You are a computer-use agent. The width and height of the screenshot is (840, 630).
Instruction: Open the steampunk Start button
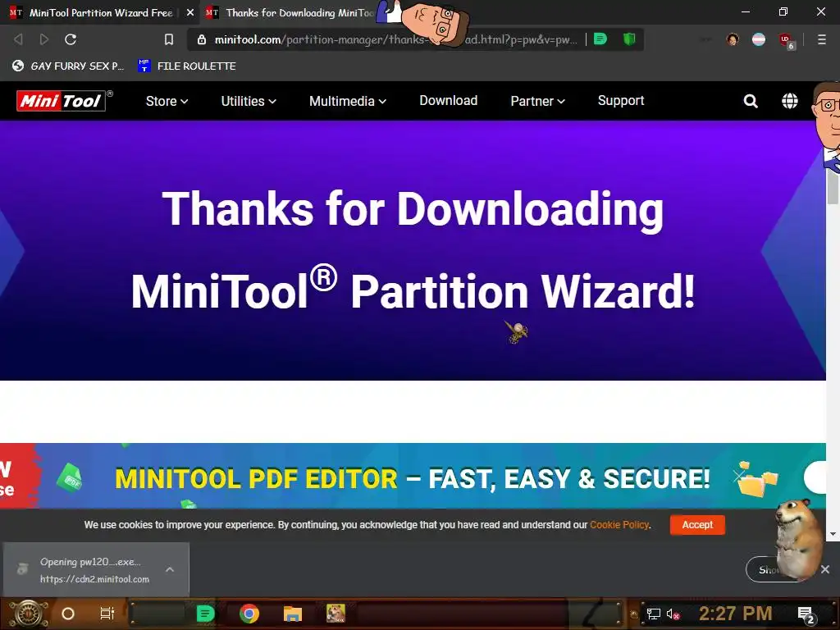pyautogui.click(x=27, y=614)
